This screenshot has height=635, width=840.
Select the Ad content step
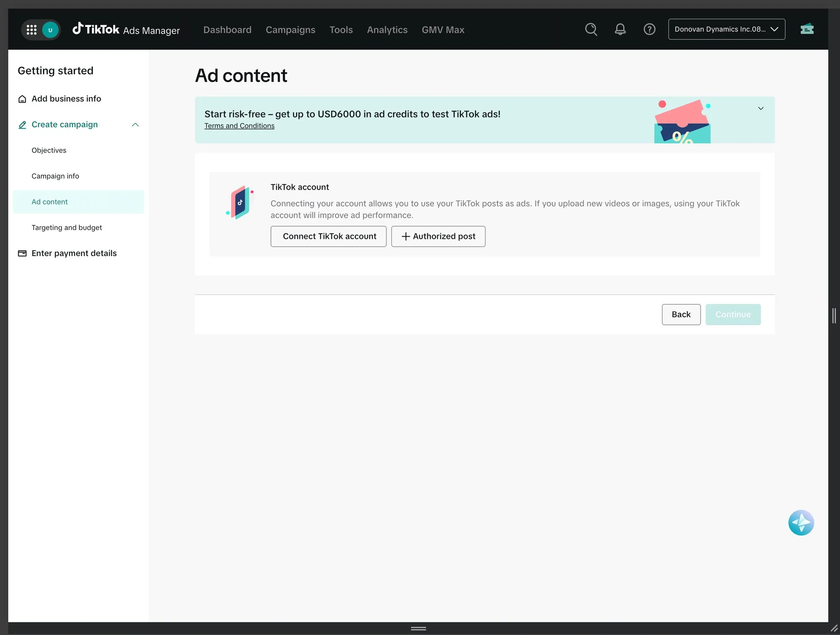click(x=78, y=202)
